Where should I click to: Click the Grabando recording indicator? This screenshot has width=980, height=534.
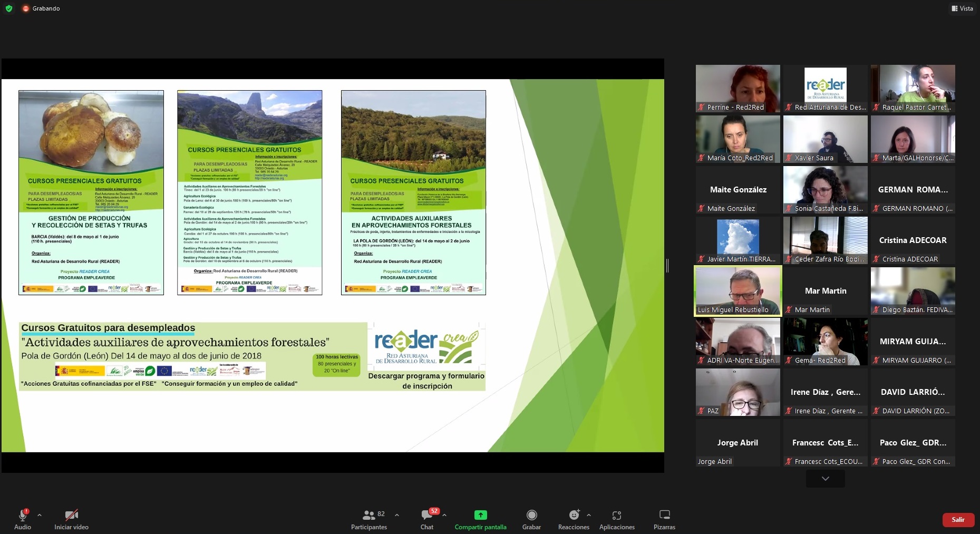pos(41,8)
